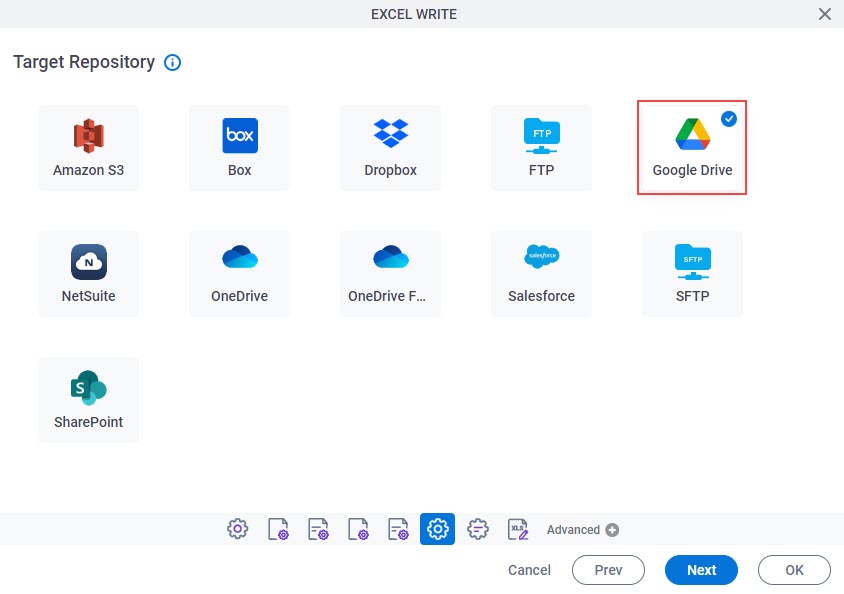Select the Google Drive tile
The width and height of the screenshot is (844, 594).
click(x=692, y=148)
